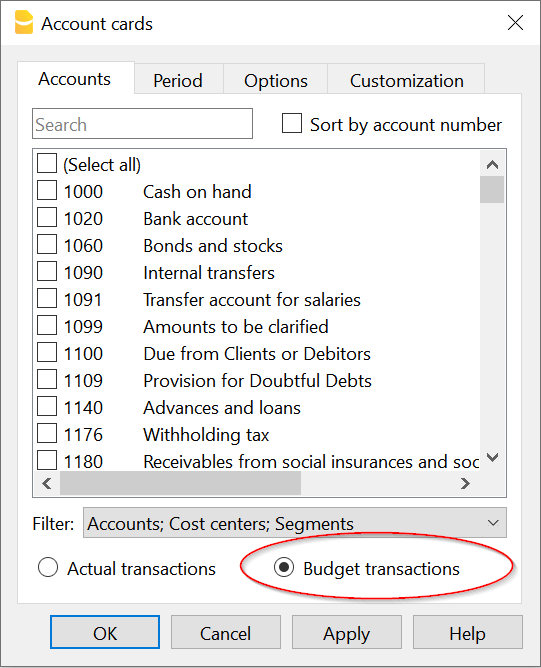
Task: Click the vertical scrollbar thumb
Action: 492,190
